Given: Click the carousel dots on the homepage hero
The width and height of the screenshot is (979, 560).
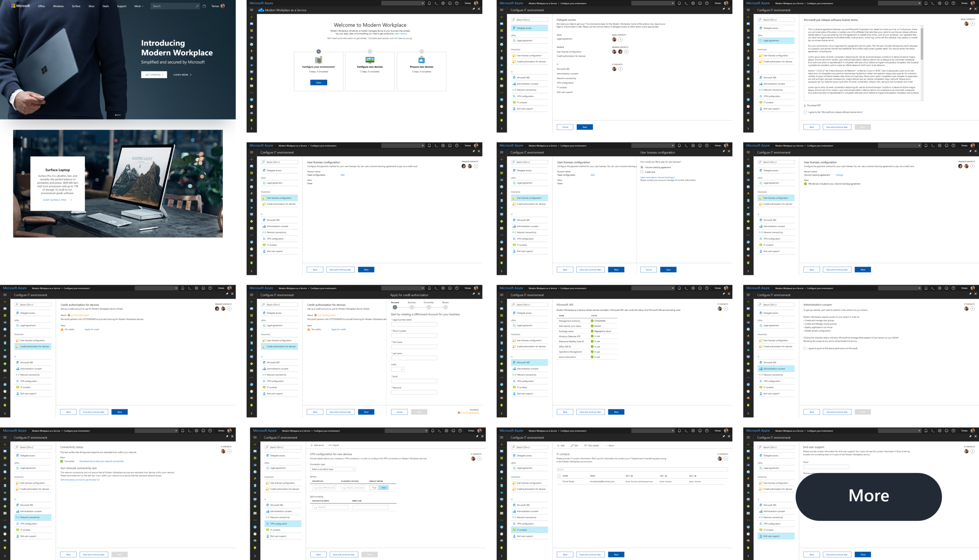Looking at the screenshot, I should [118, 115].
